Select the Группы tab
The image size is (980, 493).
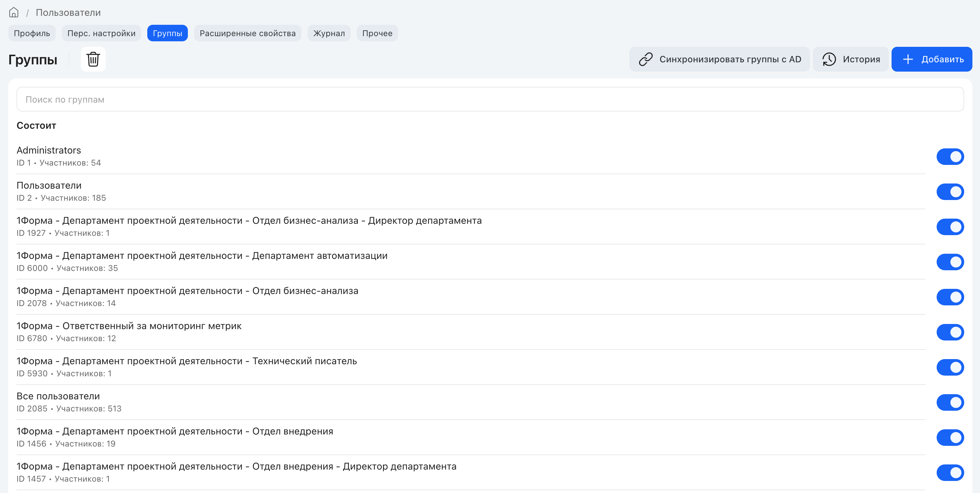pos(167,33)
